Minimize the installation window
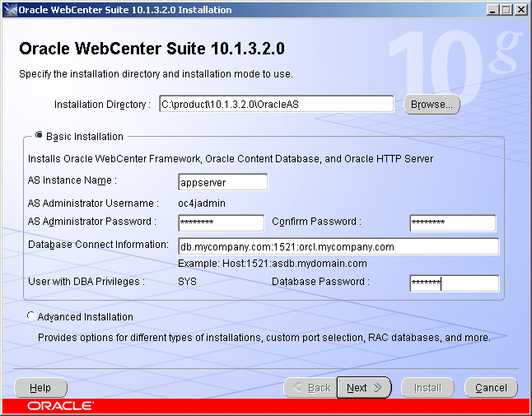Viewport: 532px width, 416px height. [x=492, y=10]
